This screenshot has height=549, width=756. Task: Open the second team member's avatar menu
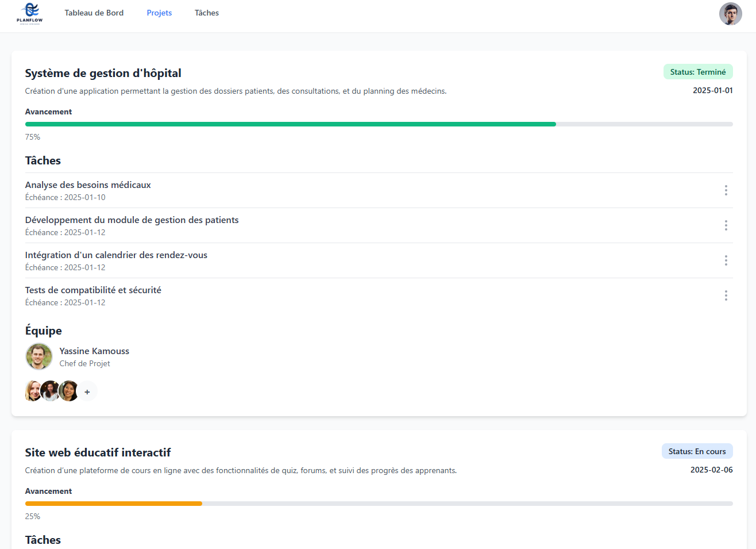coord(51,391)
